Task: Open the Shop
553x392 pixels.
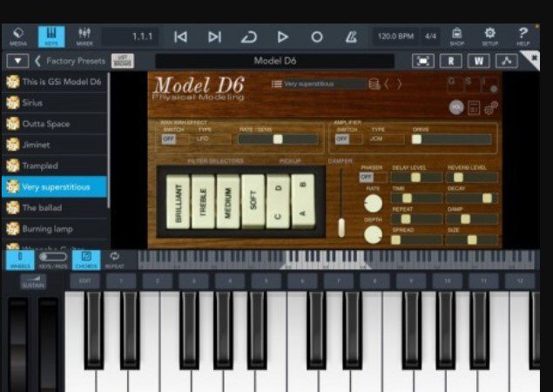Action: 456,37
